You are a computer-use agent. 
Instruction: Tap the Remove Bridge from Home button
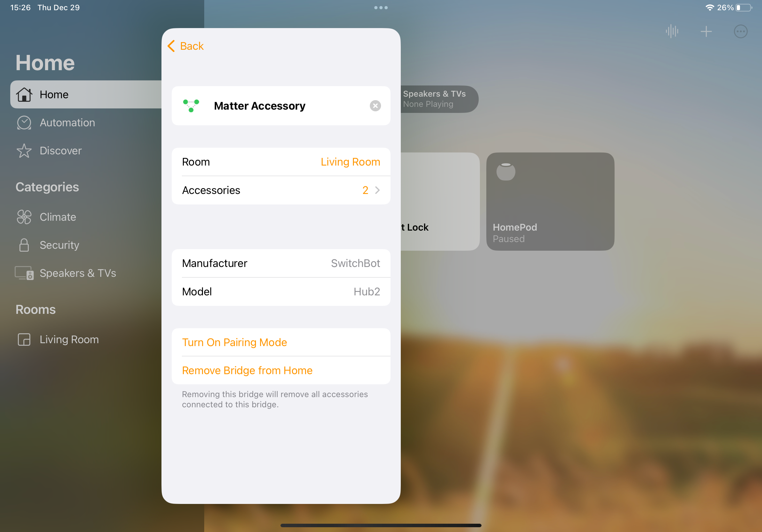click(x=247, y=371)
